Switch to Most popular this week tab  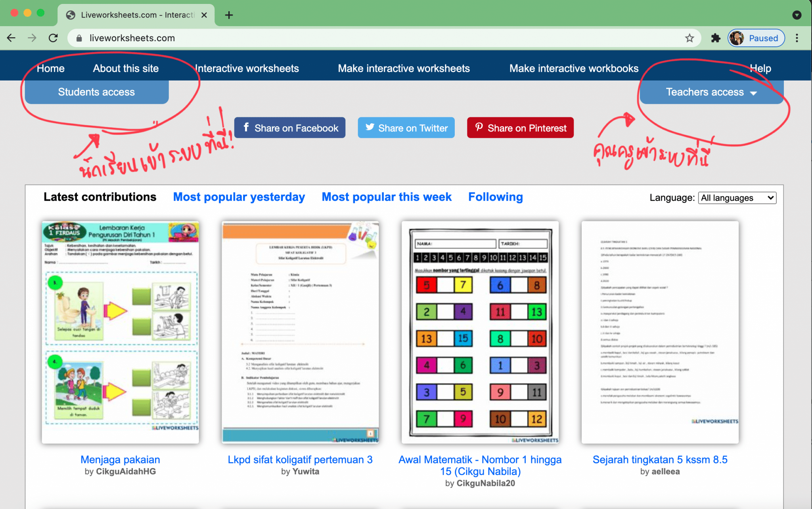[387, 197]
